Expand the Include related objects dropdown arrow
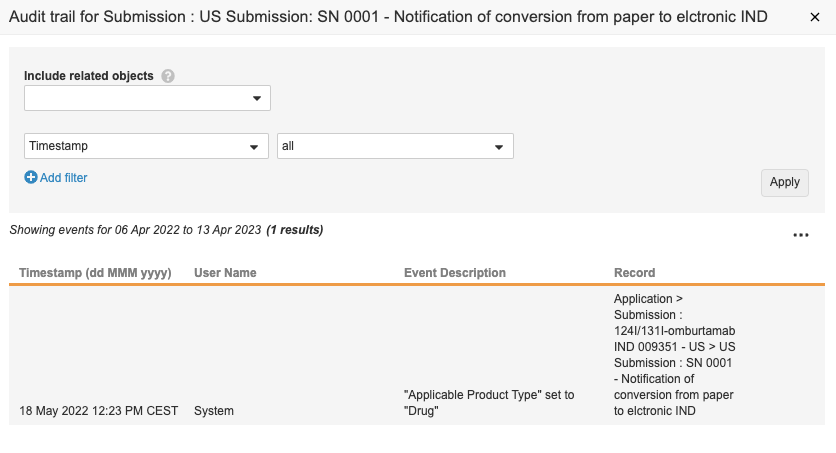836x453 pixels. click(257, 98)
